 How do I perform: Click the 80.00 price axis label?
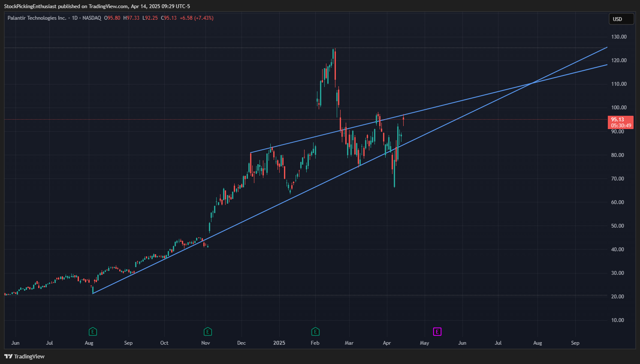(x=618, y=155)
